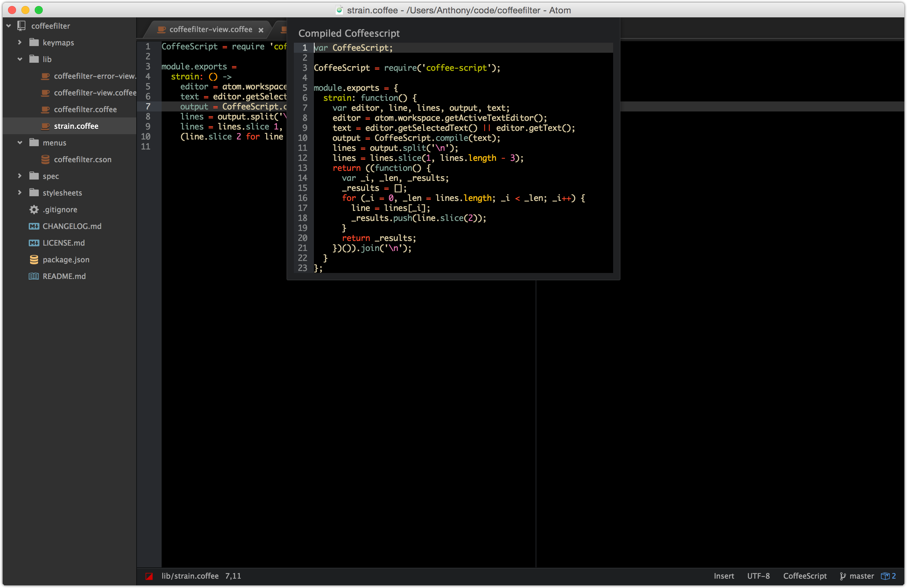The width and height of the screenshot is (907, 588).
Task: Click the Insert mode indicator
Action: (x=724, y=576)
